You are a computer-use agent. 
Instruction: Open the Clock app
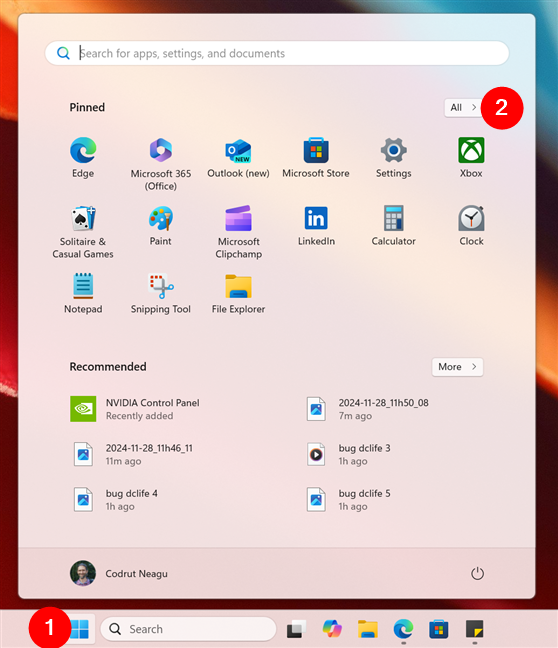[x=471, y=226]
